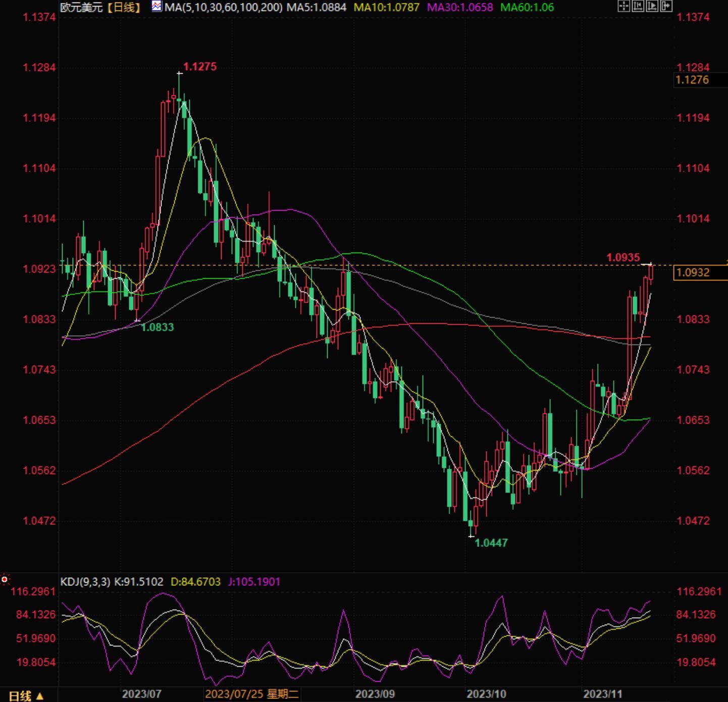Viewport: 728px width, 702px height.
Task: Click the left axis 1.1374 price label
Action: coord(39,17)
